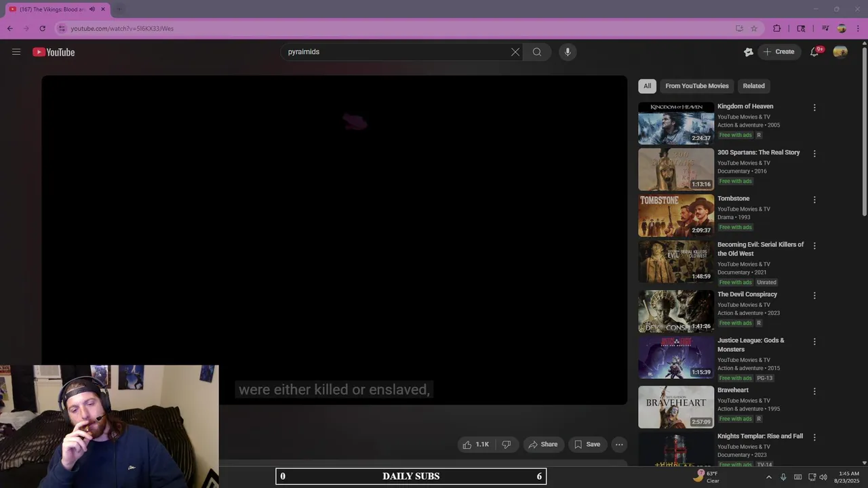The width and height of the screenshot is (868, 488).
Task: Click the browser back arrow
Action: click(x=9, y=28)
